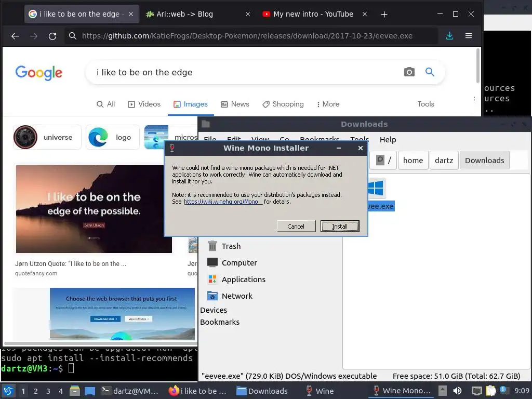The image size is (532, 399).
Task: Click the Google logo
Action: 38,72
